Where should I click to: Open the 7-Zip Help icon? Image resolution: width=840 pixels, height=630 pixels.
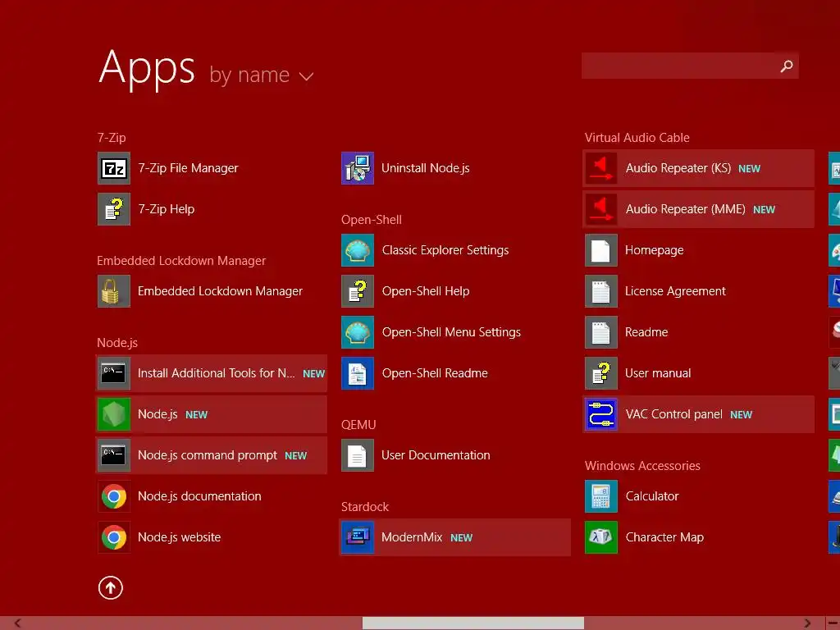(x=113, y=209)
